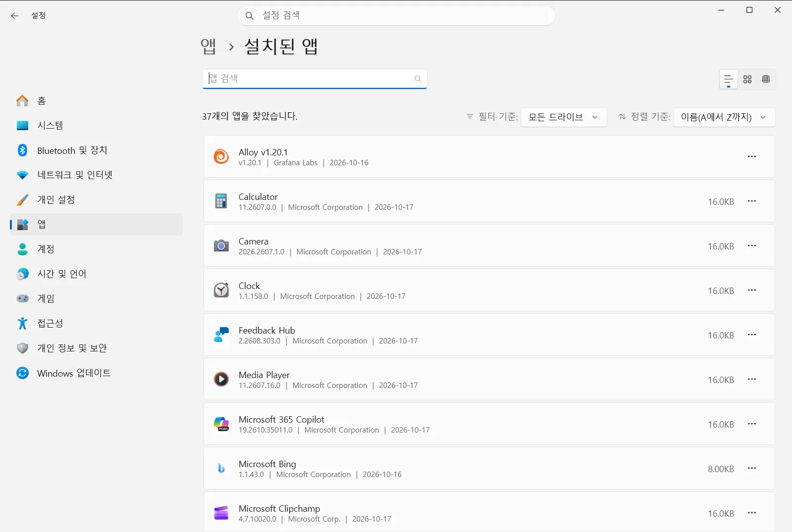Click the Microsoft 365 Copilot icon

[221, 424]
